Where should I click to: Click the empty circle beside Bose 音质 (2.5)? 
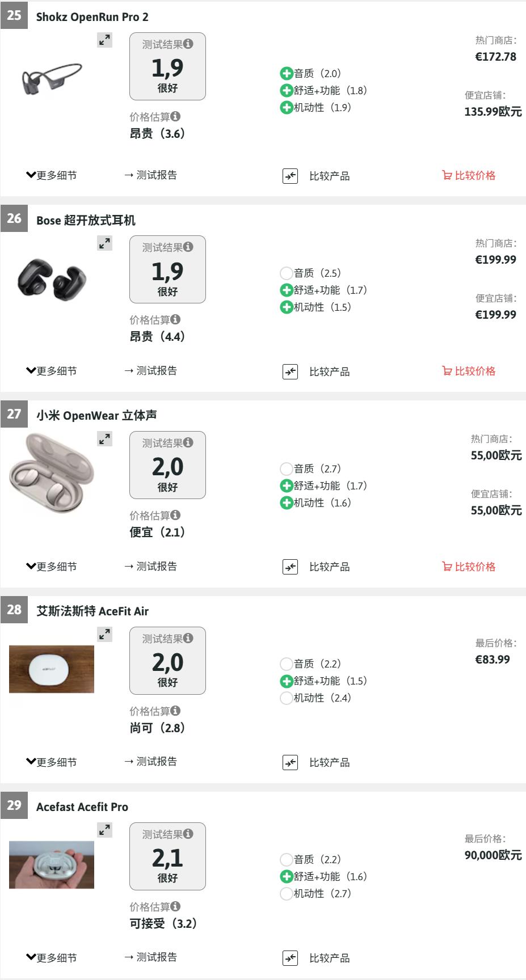pos(287,273)
